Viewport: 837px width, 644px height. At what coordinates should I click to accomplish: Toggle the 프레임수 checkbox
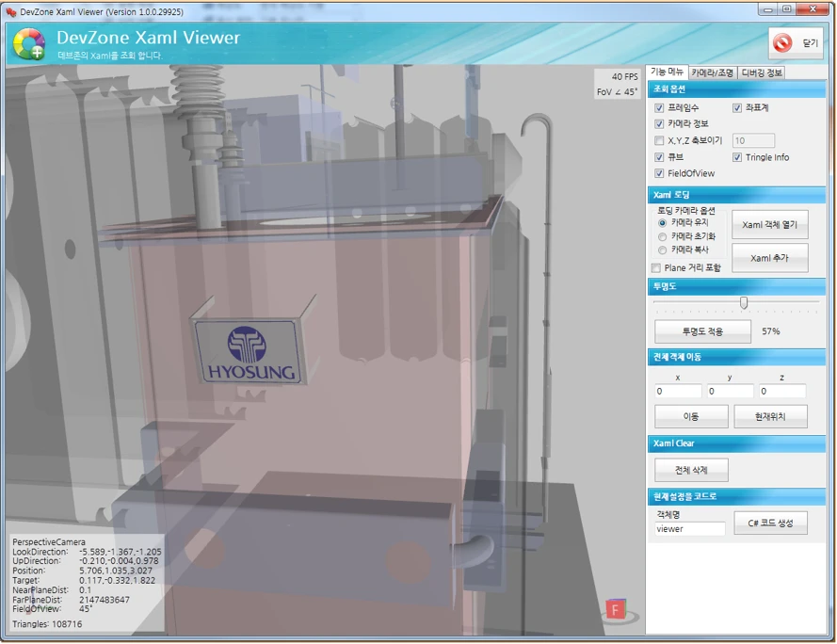(659, 108)
